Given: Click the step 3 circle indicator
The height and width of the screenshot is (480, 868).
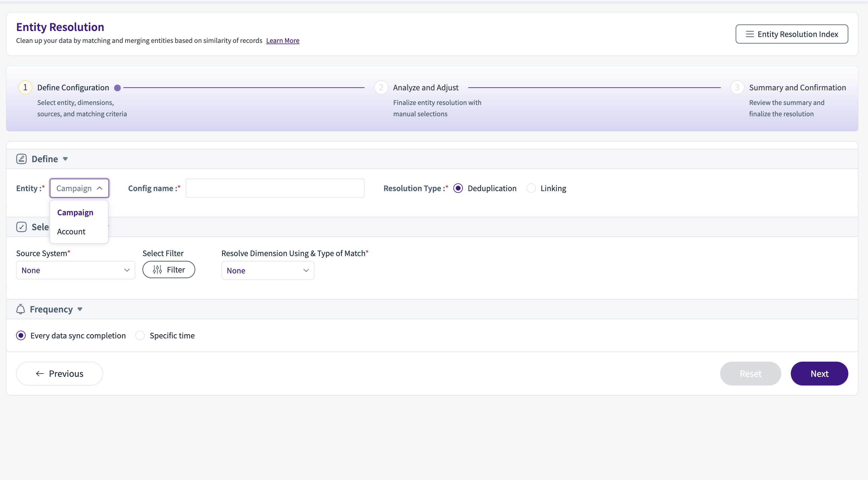Looking at the screenshot, I should [x=737, y=87].
